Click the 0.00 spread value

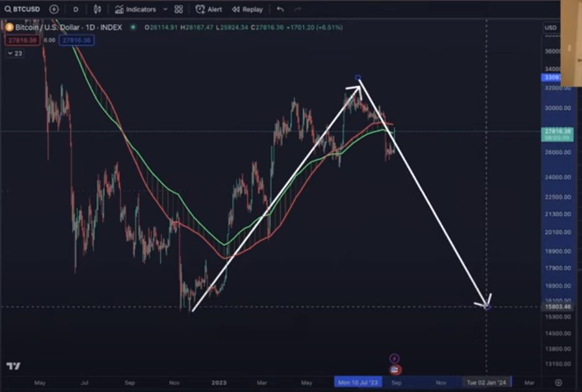[49, 40]
